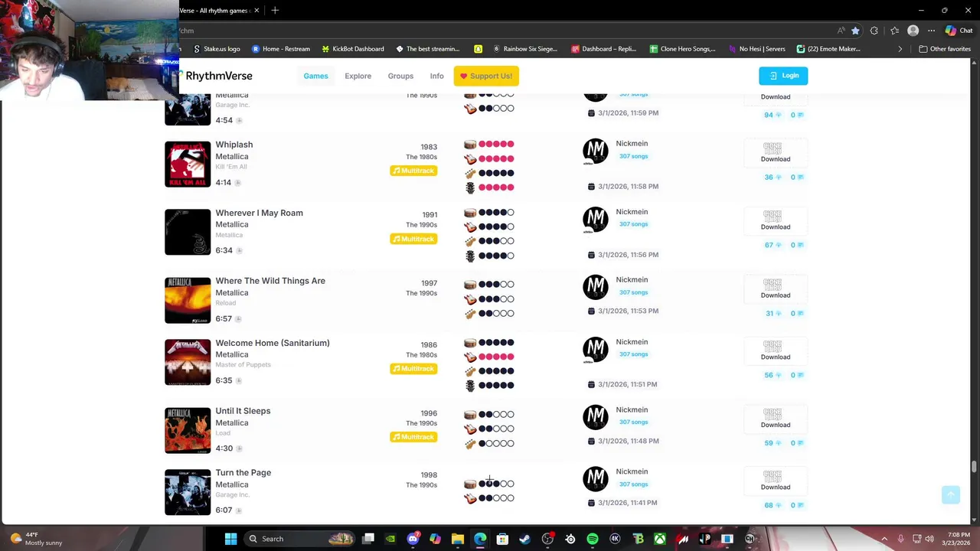Image resolution: width=980 pixels, height=551 pixels.
Task: Open the Windows Start menu
Action: click(x=230, y=539)
